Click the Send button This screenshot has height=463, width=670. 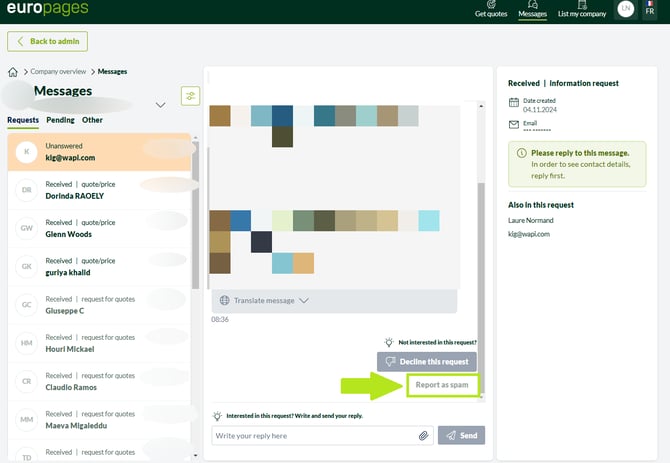(x=461, y=435)
